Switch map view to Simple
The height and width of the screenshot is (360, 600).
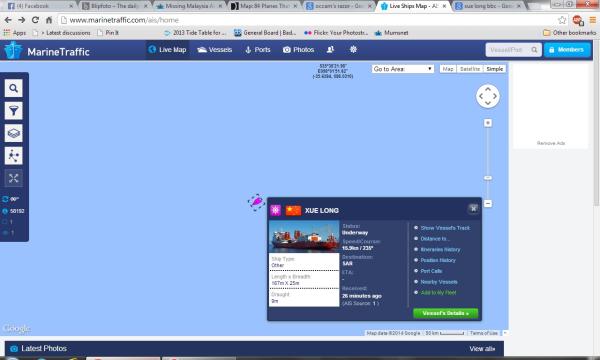click(x=494, y=69)
